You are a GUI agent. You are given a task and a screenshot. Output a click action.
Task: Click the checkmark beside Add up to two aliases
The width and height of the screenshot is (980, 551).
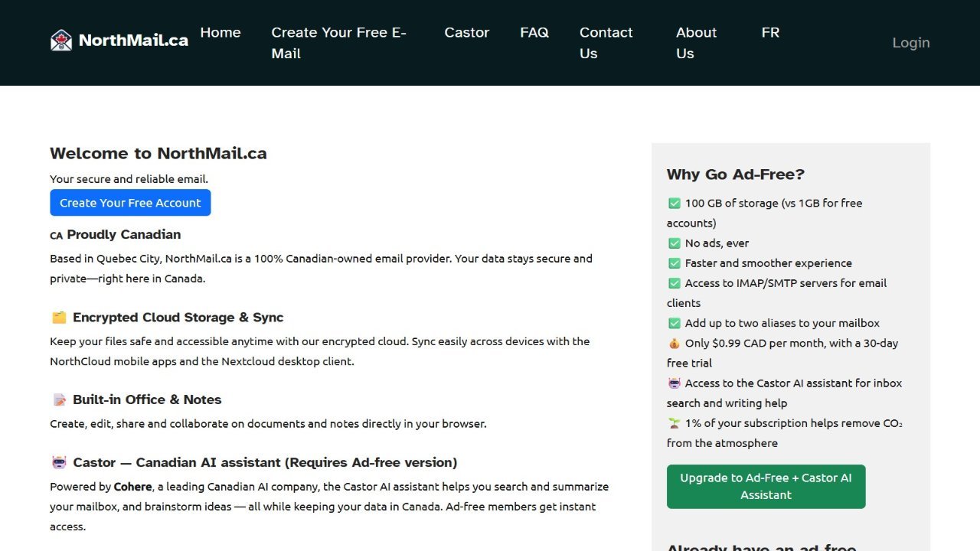point(675,323)
